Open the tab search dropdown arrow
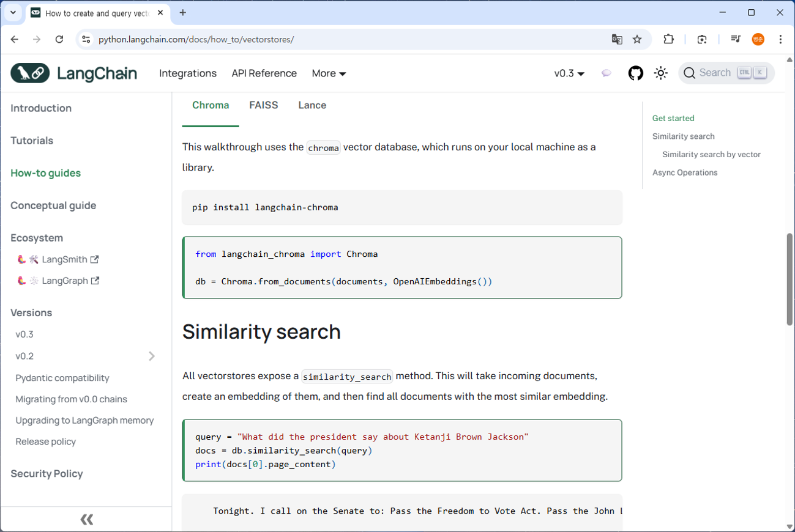The height and width of the screenshot is (532, 795). tap(13, 12)
